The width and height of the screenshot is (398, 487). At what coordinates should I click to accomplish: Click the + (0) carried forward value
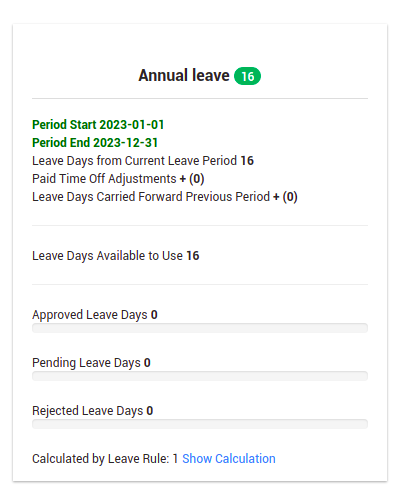pyautogui.click(x=285, y=197)
